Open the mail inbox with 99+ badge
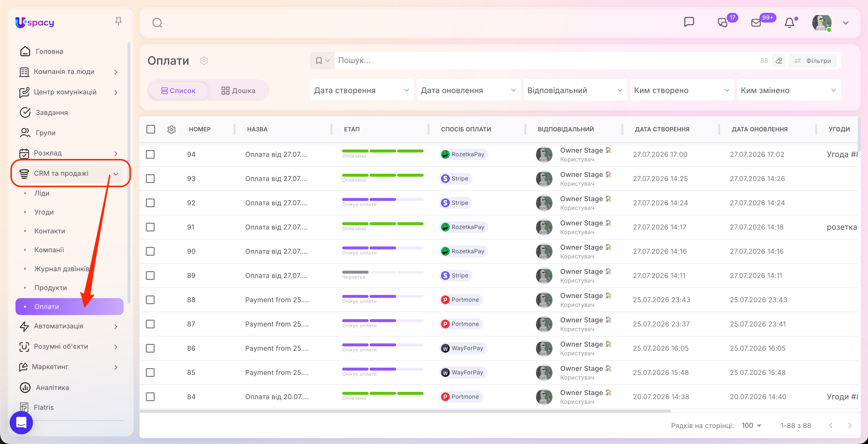The width and height of the screenshot is (868, 444). (757, 23)
